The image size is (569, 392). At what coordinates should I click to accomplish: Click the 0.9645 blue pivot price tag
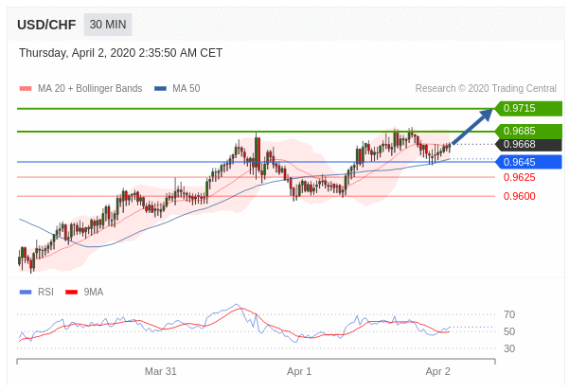528,162
